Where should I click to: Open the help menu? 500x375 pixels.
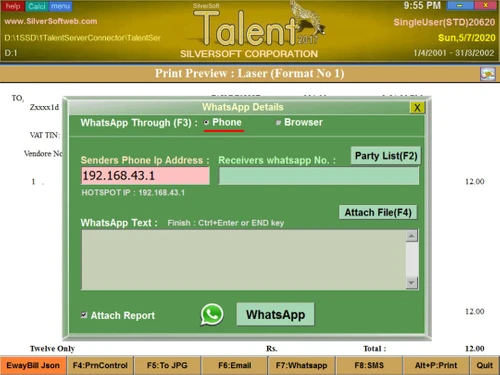click(13, 6)
